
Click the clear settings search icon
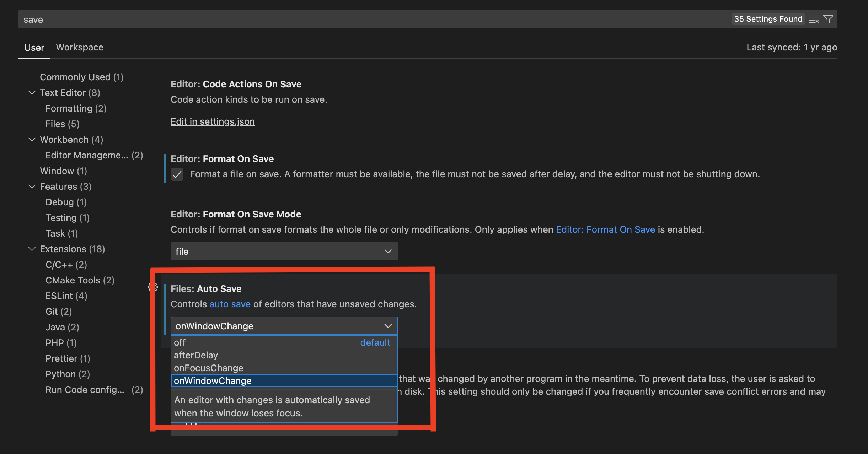tap(814, 19)
